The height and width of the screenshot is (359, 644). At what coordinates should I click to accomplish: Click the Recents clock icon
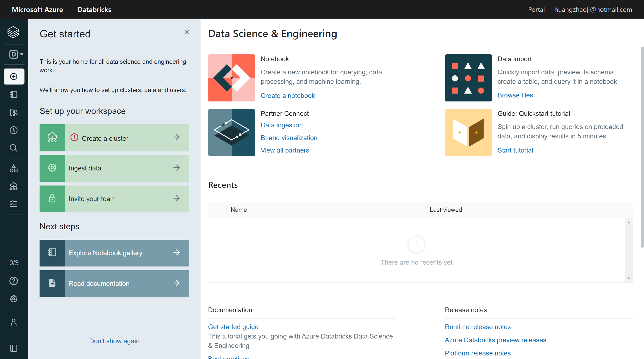pos(13,130)
